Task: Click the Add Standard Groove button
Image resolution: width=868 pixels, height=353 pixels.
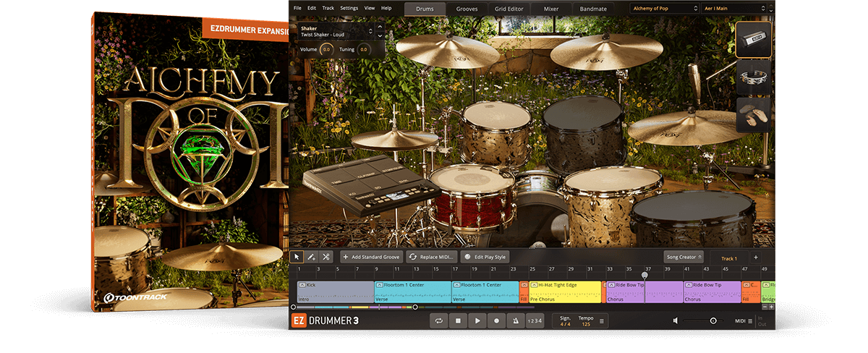Action: [370, 257]
